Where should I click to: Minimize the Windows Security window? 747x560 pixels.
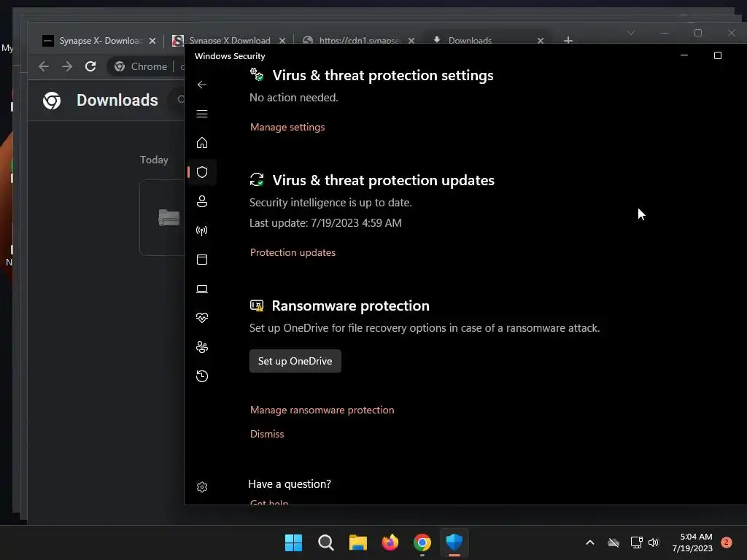coord(684,55)
